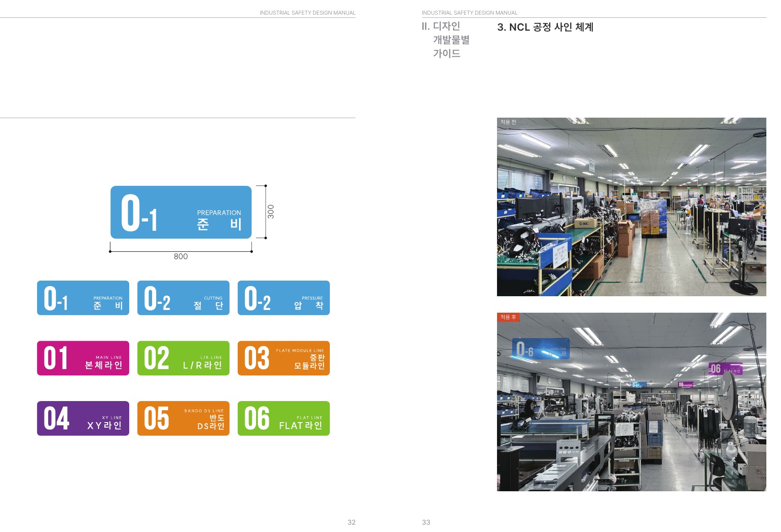
Task: Open the 적용 후 factory photo
Action: click(x=631, y=402)
